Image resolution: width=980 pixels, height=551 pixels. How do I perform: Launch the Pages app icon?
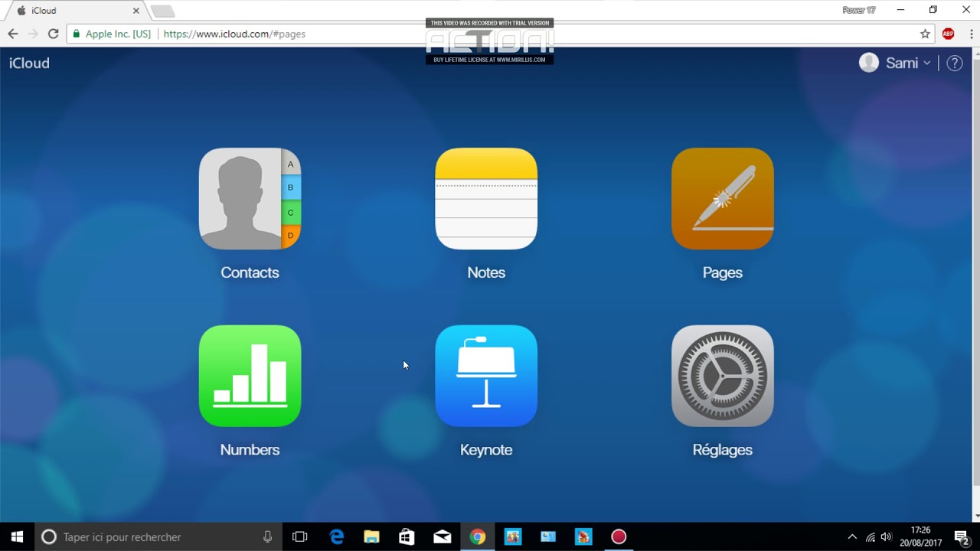tap(723, 199)
